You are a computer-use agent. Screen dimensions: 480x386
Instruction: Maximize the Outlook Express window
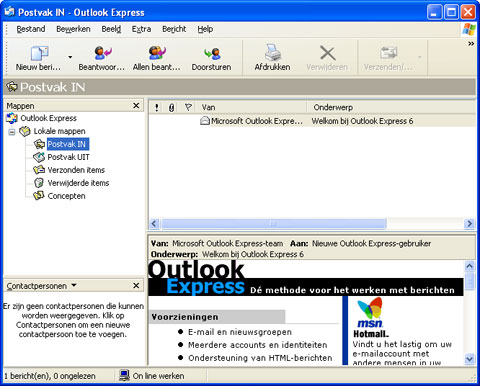click(451, 12)
